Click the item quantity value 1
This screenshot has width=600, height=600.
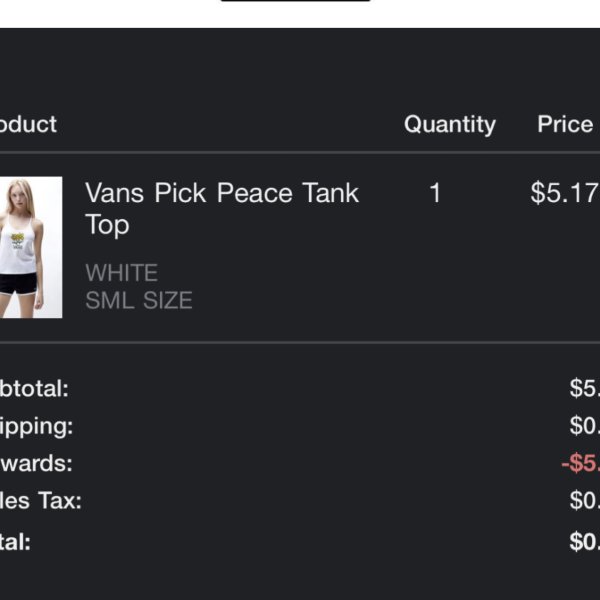[435, 192]
